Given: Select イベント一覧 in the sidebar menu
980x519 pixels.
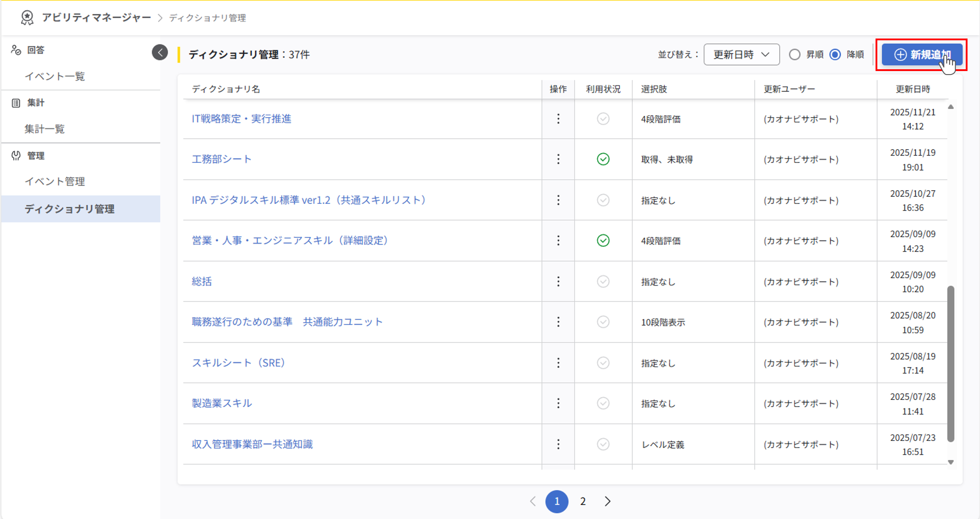Looking at the screenshot, I should [55, 76].
